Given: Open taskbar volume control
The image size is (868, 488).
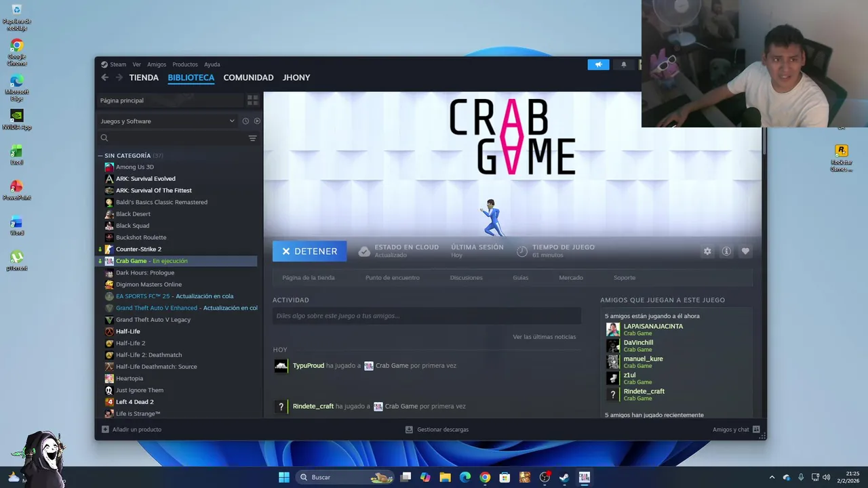Looking at the screenshot, I should coord(826,477).
